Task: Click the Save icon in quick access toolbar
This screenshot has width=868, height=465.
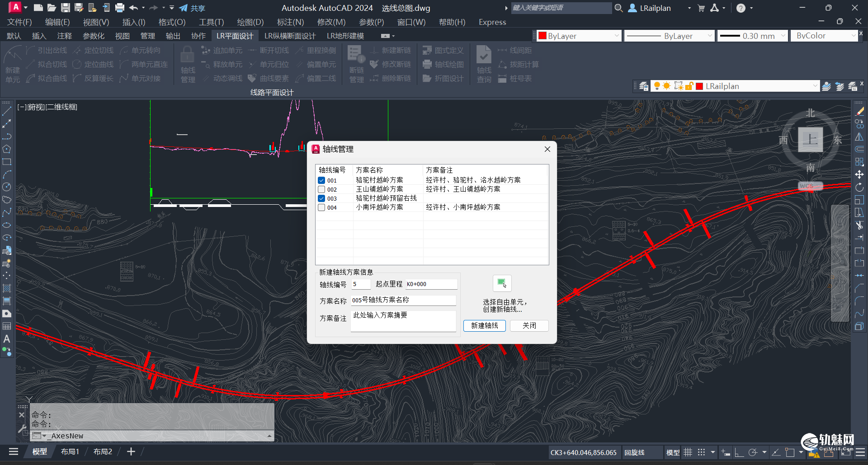Action: tap(66, 8)
